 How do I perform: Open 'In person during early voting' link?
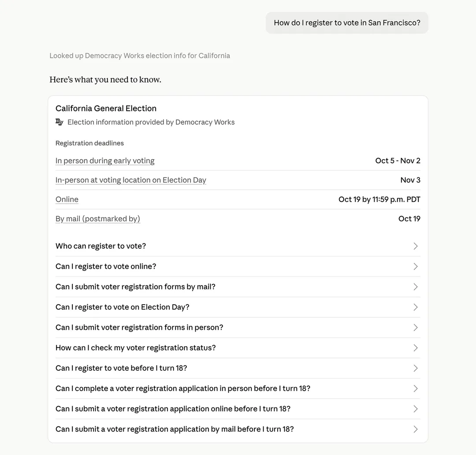[105, 160]
